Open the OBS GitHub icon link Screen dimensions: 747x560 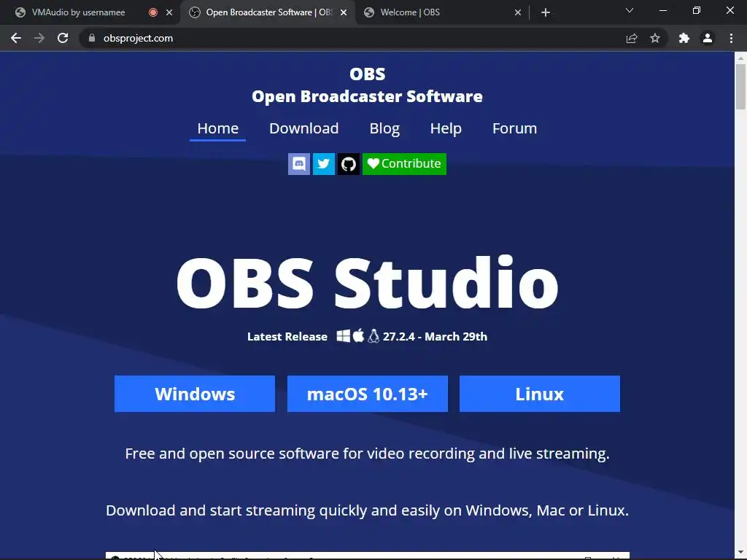pos(348,164)
